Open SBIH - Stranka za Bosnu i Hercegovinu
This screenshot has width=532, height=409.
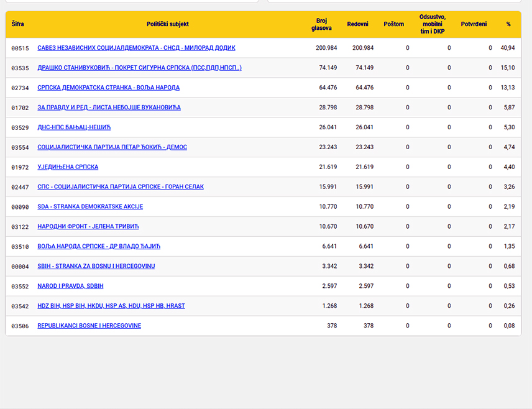coord(96,266)
